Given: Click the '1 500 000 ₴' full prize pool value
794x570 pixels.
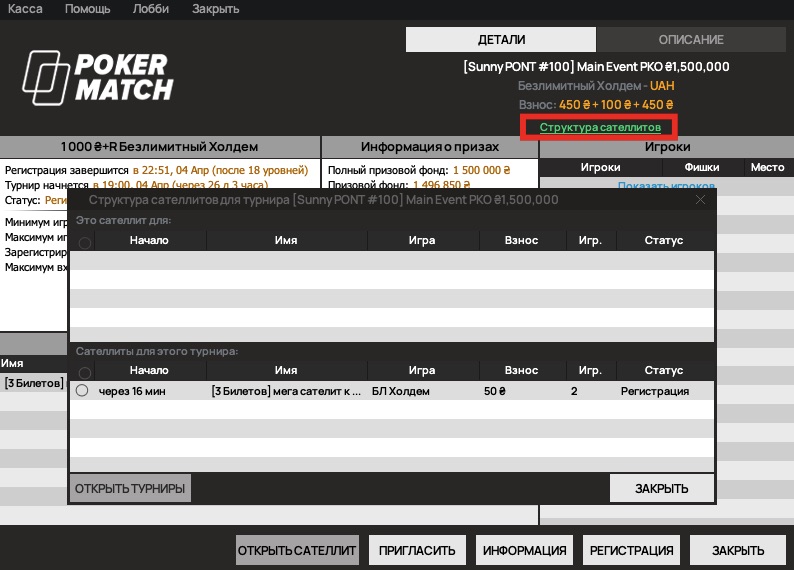Looking at the screenshot, I should (482, 170).
